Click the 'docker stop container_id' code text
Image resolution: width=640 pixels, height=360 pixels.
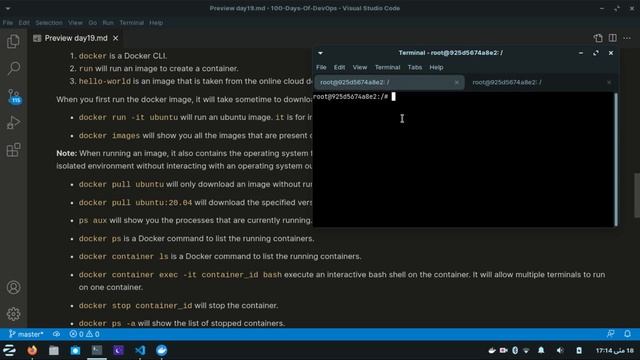pyautogui.click(x=135, y=306)
